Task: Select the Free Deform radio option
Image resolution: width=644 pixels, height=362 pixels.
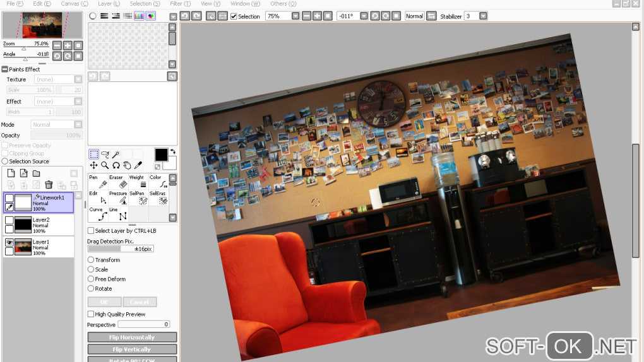Action: point(91,279)
